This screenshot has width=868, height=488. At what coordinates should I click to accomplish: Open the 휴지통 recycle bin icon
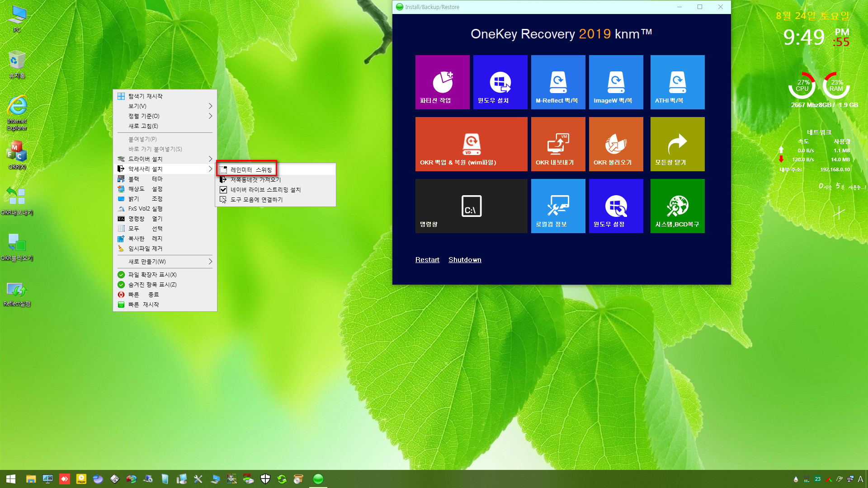[17, 64]
